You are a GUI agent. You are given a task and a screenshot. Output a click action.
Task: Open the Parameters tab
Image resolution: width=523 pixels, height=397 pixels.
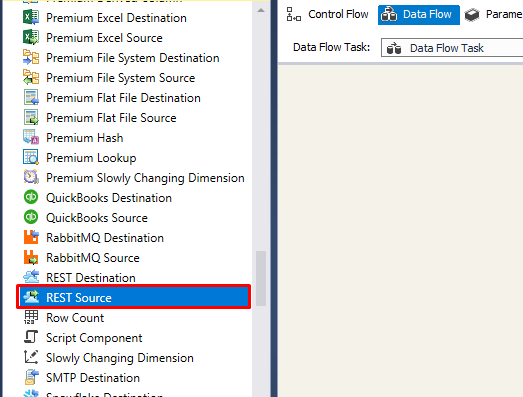pyautogui.click(x=493, y=14)
